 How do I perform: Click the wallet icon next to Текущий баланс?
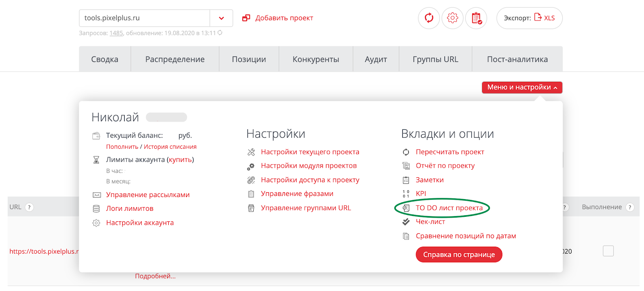pos(96,135)
